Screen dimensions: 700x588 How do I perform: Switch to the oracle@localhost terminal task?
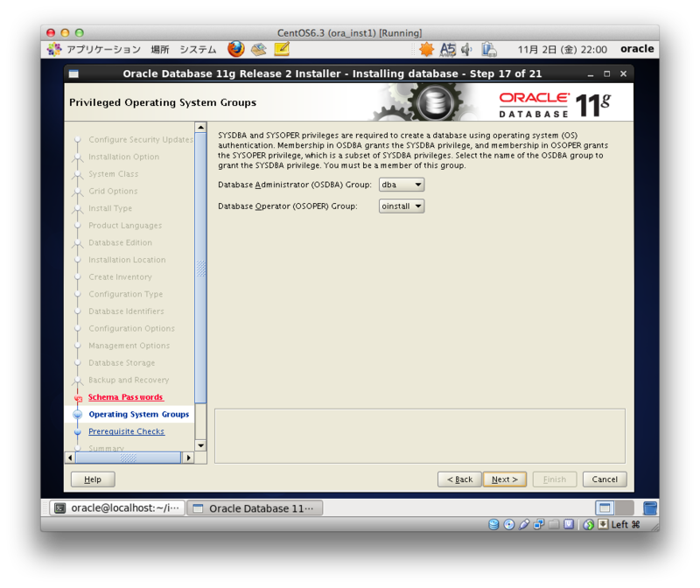pos(117,508)
